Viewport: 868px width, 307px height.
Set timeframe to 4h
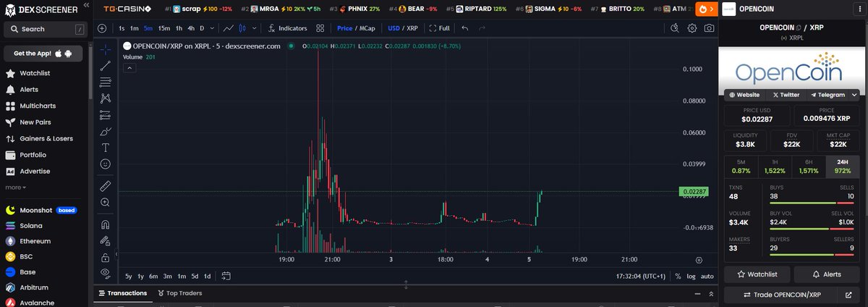[191, 28]
